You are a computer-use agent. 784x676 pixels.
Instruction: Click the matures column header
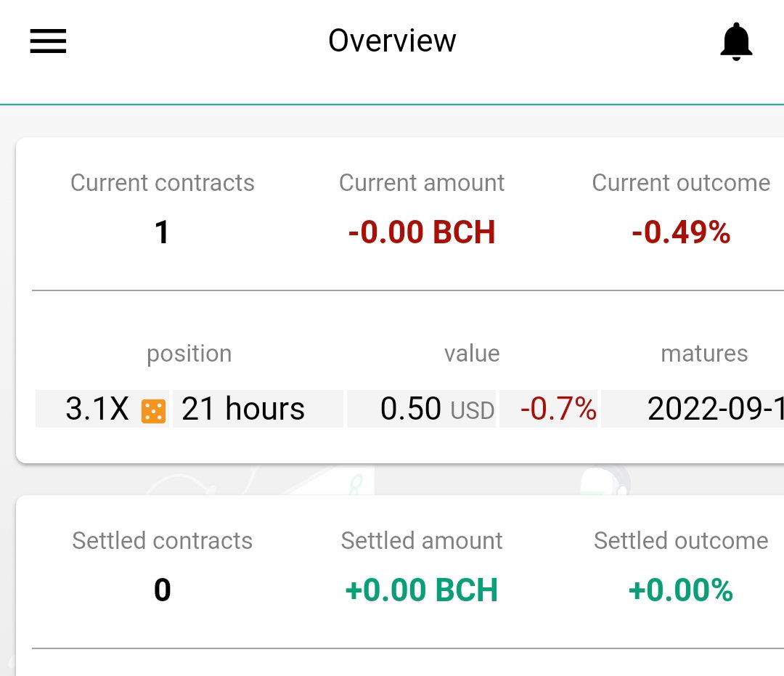704,354
